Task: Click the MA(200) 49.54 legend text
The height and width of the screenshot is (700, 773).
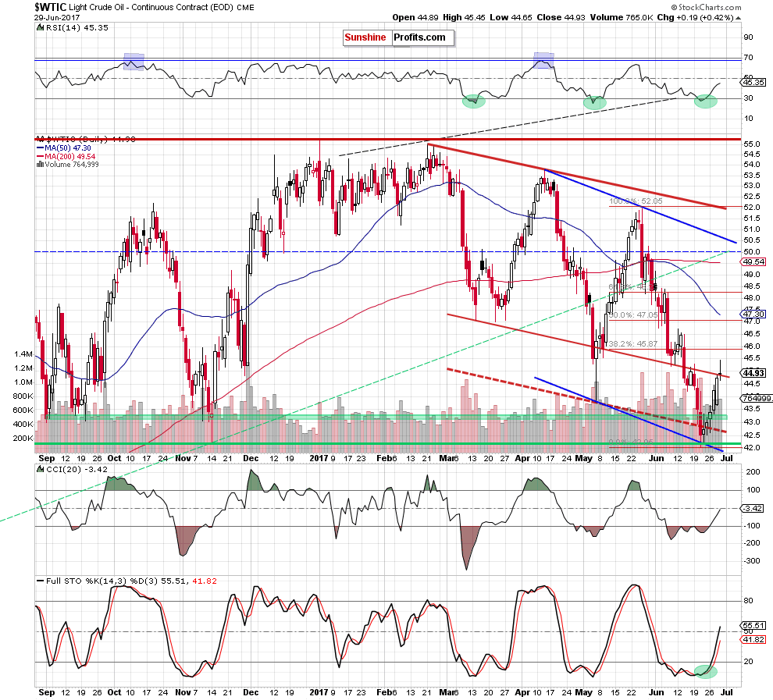Action: coord(70,156)
